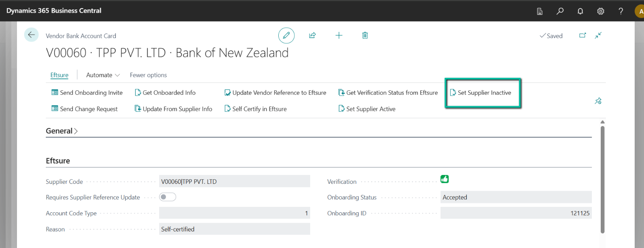Click the Onboarding ID field
The height and width of the screenshot is (248, 644).
point(516,213)
